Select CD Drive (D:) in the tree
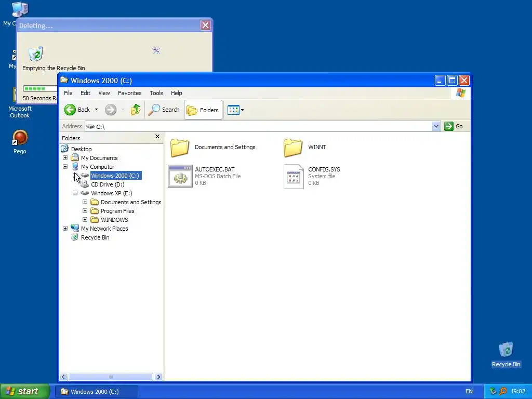 (108, 184)
